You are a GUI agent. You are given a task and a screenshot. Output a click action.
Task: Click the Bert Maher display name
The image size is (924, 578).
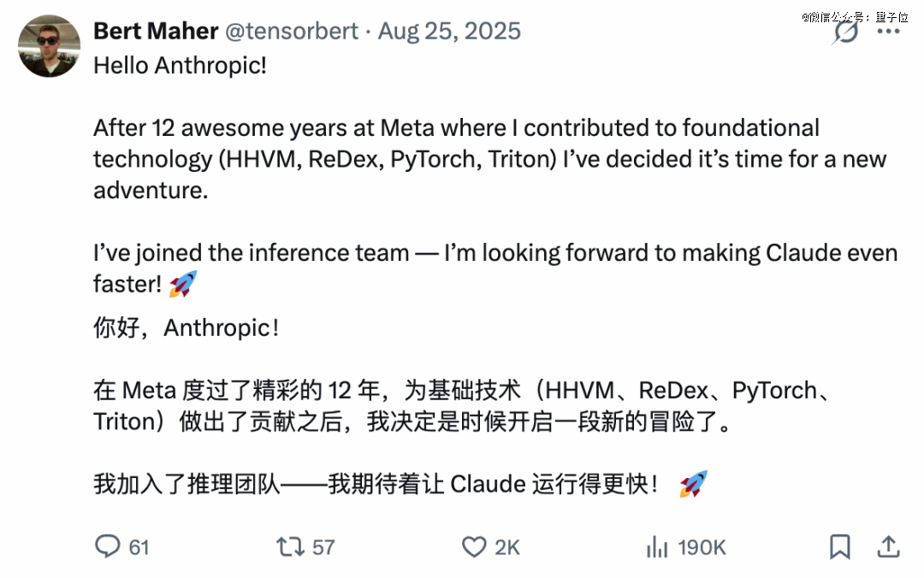tap(155, 32)
